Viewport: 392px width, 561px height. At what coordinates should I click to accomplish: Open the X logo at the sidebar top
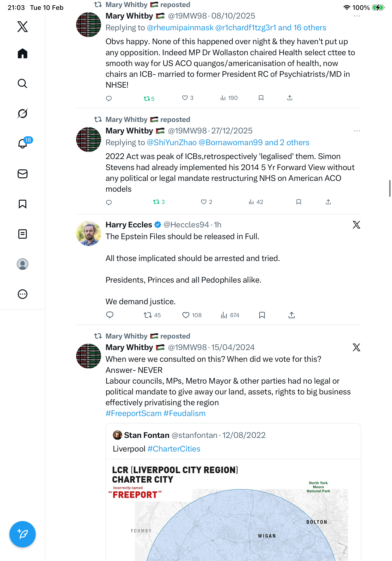[x=23, y=27]
